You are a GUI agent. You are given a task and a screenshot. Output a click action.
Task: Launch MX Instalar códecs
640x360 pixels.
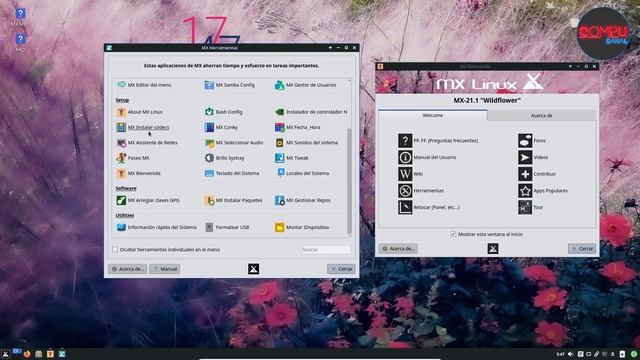coord(142,127)
